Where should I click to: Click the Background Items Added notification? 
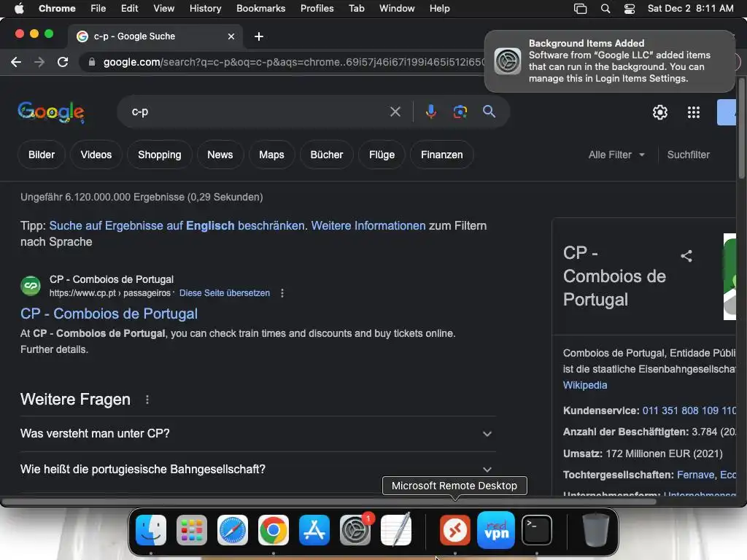coord(610,61)
